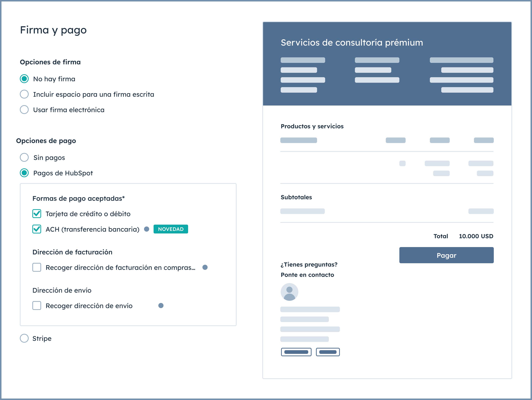Click the "Productos y servicios" heading
The image size is (532, 400).
click(x=312, y=126)
